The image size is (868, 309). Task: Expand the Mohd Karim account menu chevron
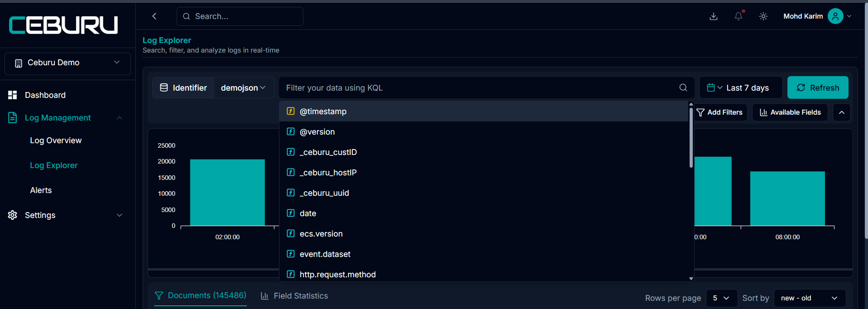849,16
